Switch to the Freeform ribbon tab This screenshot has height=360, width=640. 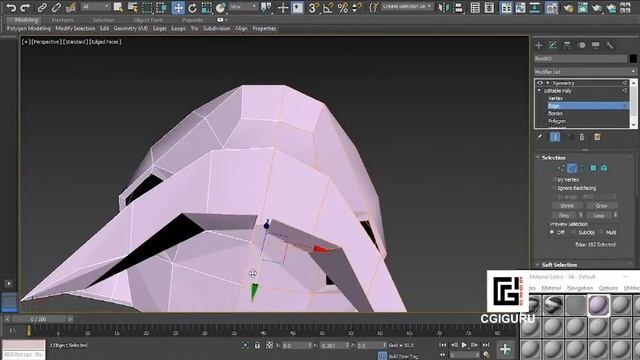click(x=62, y=20)
